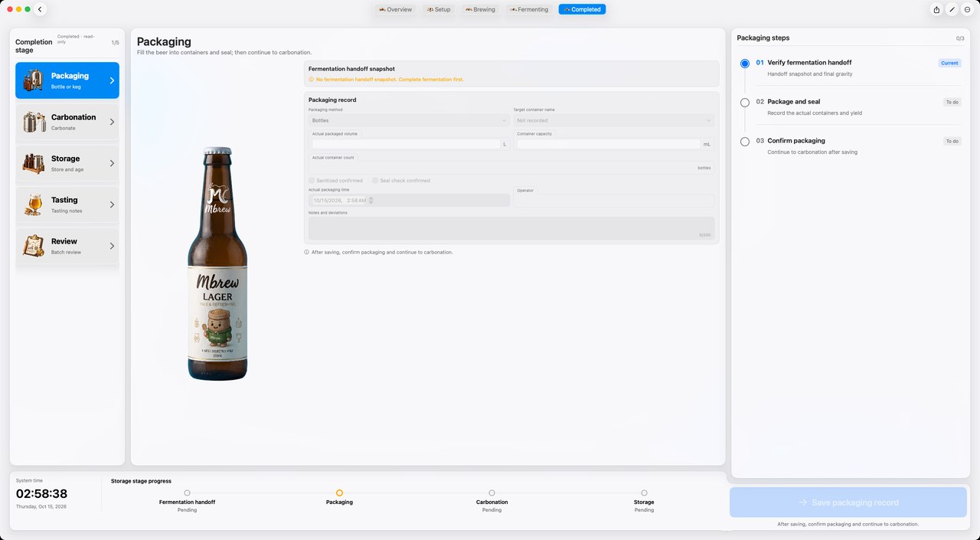Expand the Review stage chevron
The width and height of the screenshot is (980, 540).
click(112, 246)
